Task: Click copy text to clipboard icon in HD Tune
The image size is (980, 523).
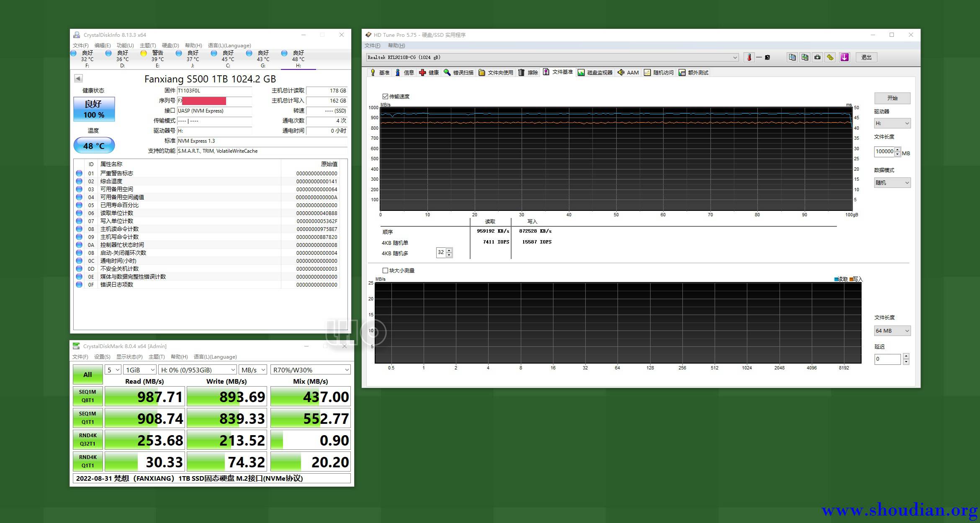Action: click(x=792, y=57)
